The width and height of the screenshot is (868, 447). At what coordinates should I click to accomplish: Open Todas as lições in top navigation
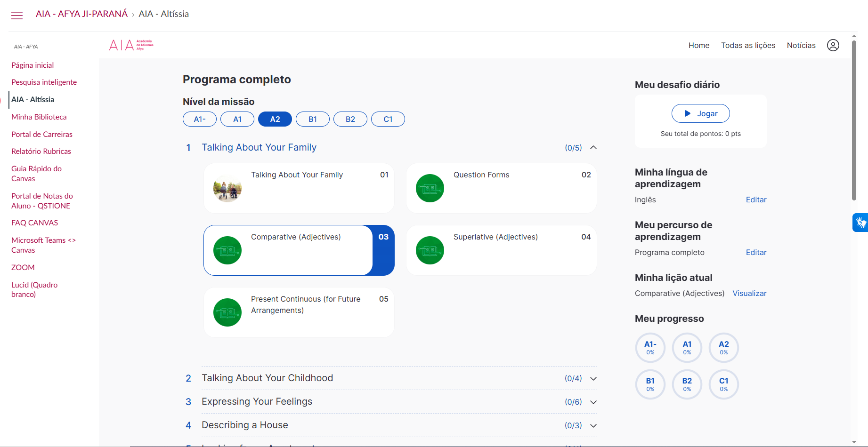pos(748,45)
